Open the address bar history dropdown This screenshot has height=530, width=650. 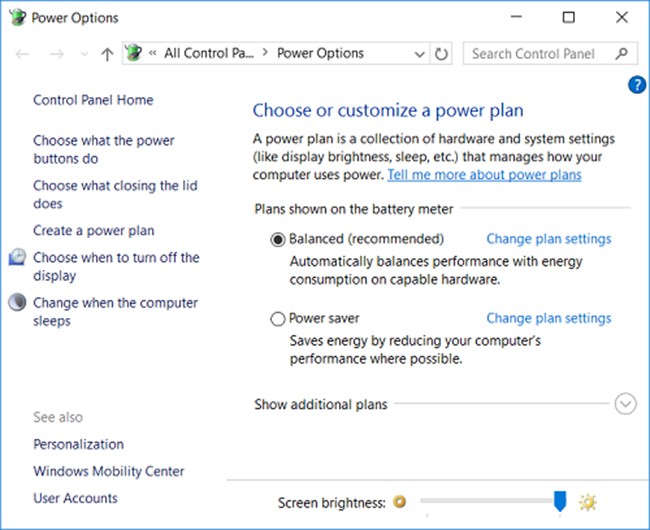420,54
